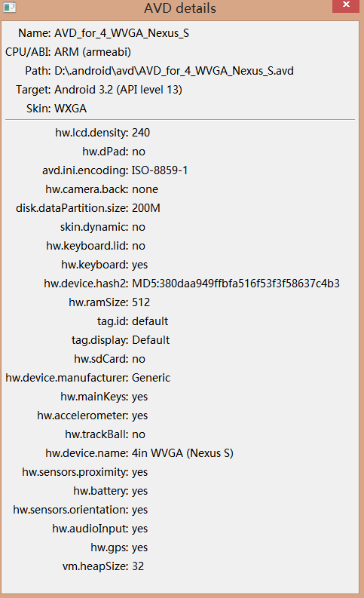Close the AVD details window
This screenshot has width=364, height=598.
pos(346,6)
